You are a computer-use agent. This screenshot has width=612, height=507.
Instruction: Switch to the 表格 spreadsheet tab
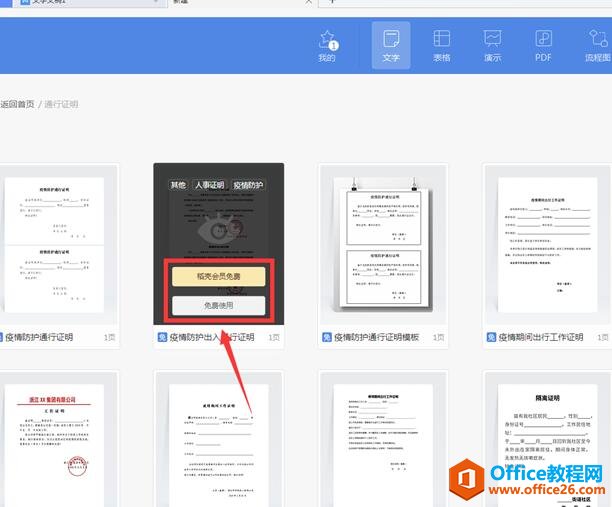[441, 46]
